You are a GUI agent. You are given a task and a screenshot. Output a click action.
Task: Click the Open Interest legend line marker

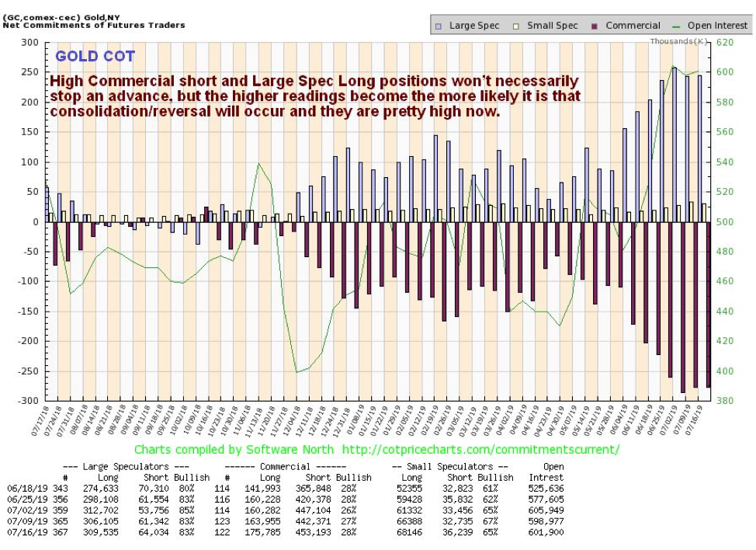click(677, 27)
